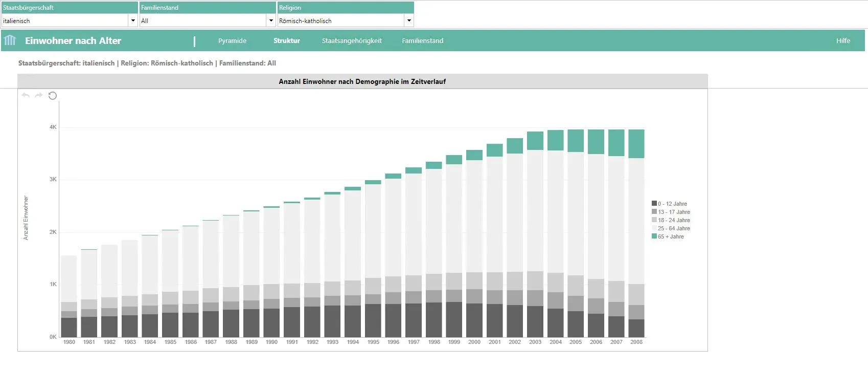Screen dimensions: 868x390
Task: Click the green 65 + Jahre legend swatch
Action: tap(654, 236)
